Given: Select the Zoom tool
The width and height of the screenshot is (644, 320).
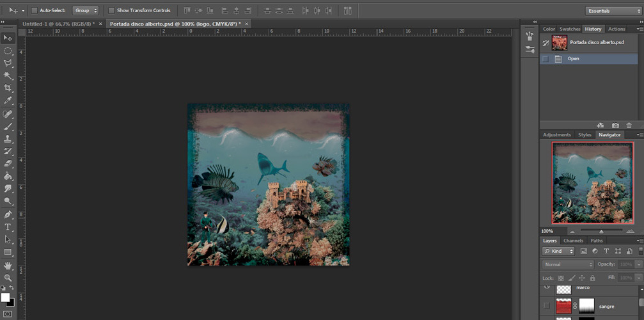Looking at the screenshot, I should point(8,278).
